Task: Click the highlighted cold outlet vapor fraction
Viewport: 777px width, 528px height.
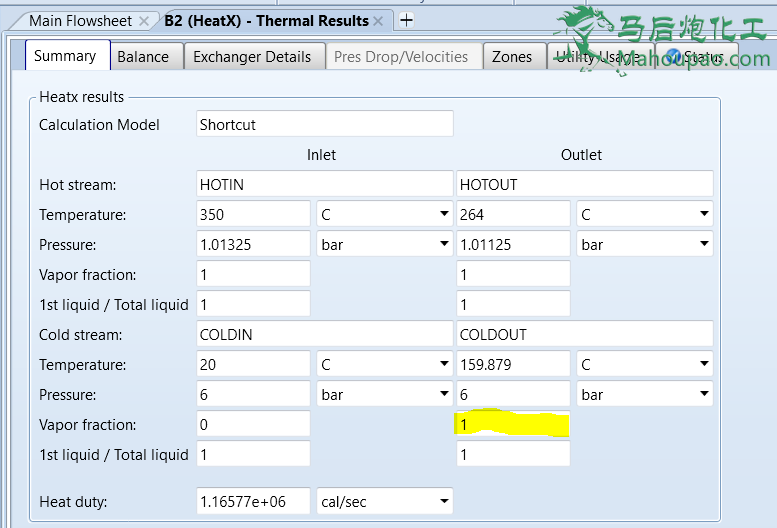Action: point(512,425)
